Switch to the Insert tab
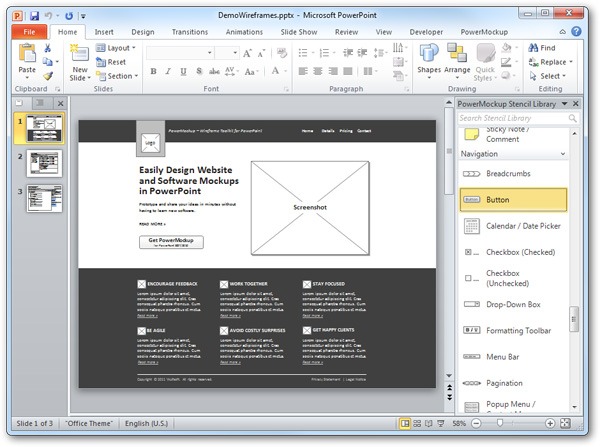The width and height of the screenshot is (600, 447). coord(104,32)
